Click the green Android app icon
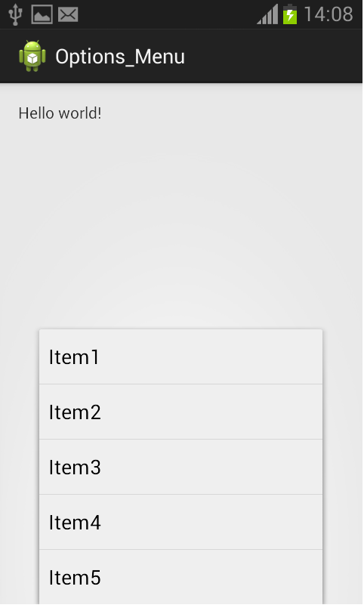The image size is (364, 608). click(x=32, y=56)
